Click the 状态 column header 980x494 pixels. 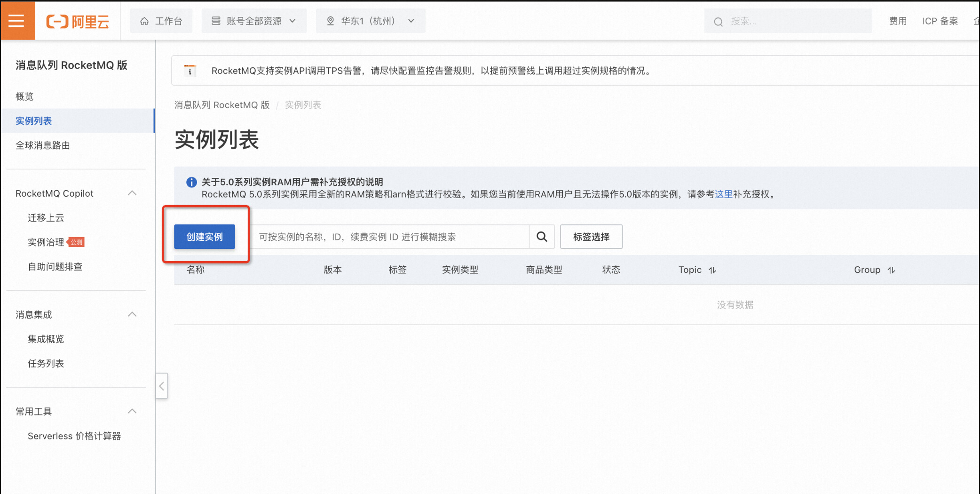pos(611,270)
